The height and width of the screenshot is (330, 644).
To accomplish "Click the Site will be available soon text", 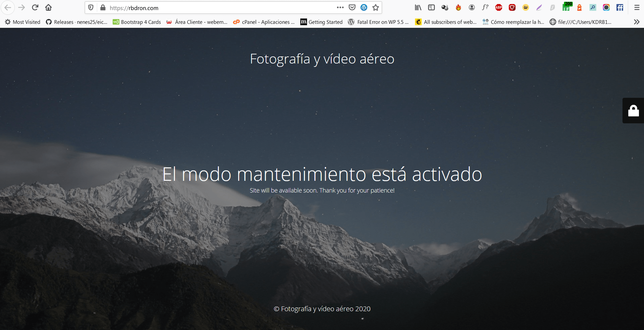I will pyautogui.click(x=322, y=191).
